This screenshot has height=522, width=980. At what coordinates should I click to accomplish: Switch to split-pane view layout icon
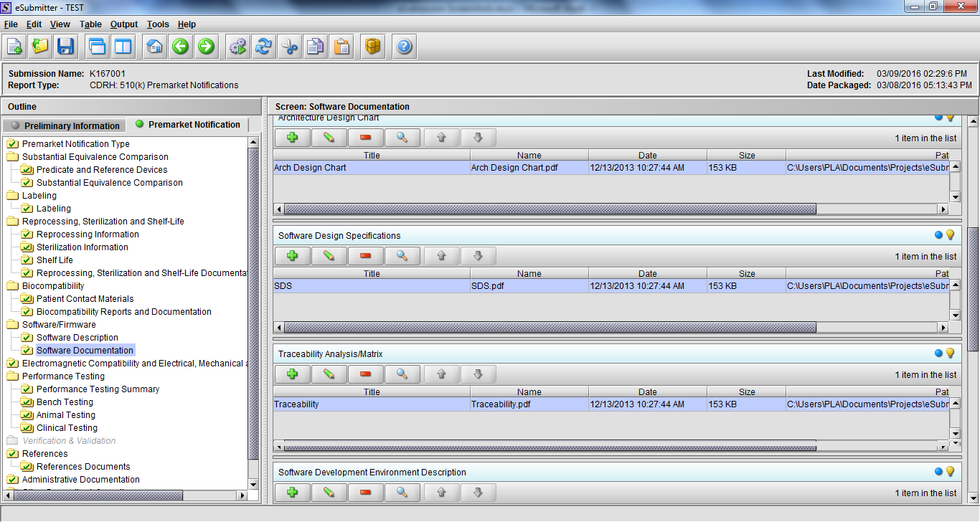click(x=123, y=47)
